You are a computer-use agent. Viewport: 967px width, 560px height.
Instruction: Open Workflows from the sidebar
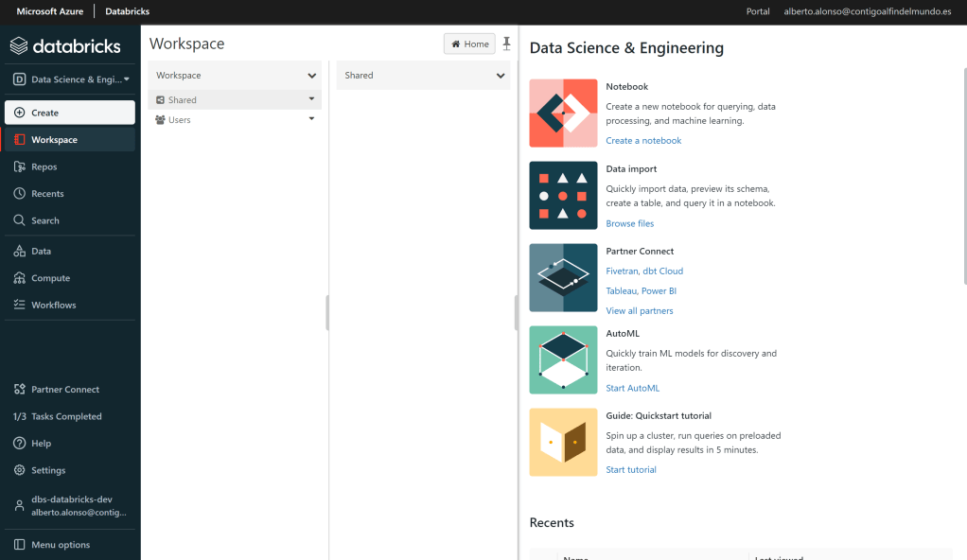(53, 306)
